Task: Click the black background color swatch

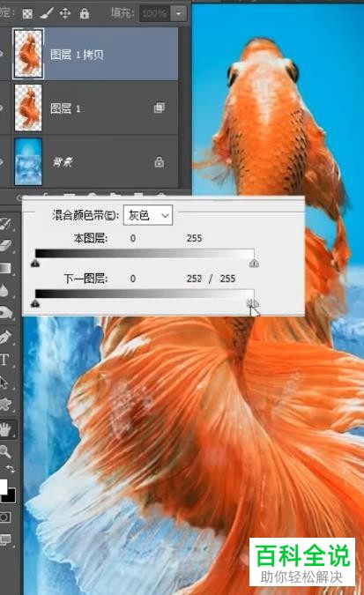Action: [10, 496]
